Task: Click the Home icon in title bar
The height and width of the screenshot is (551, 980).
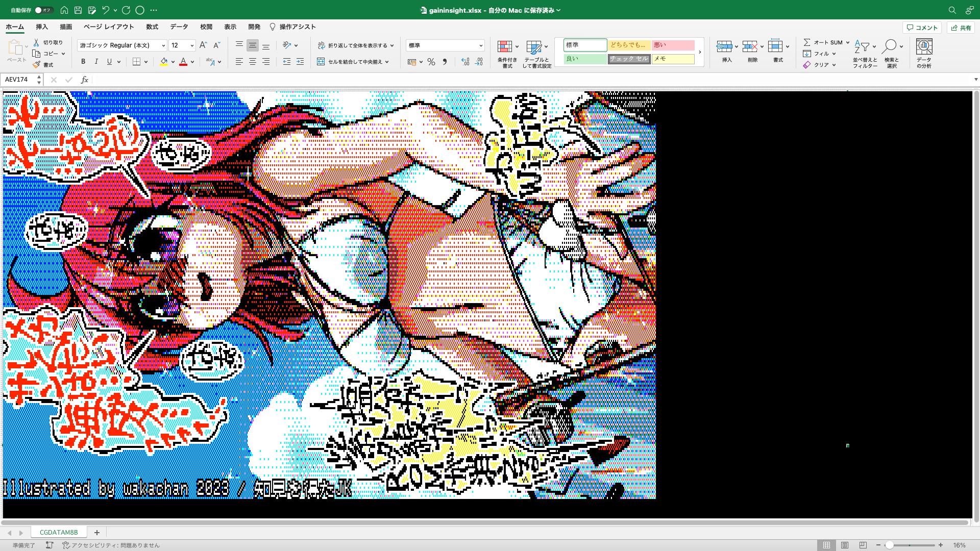Action: pos(64,10)
